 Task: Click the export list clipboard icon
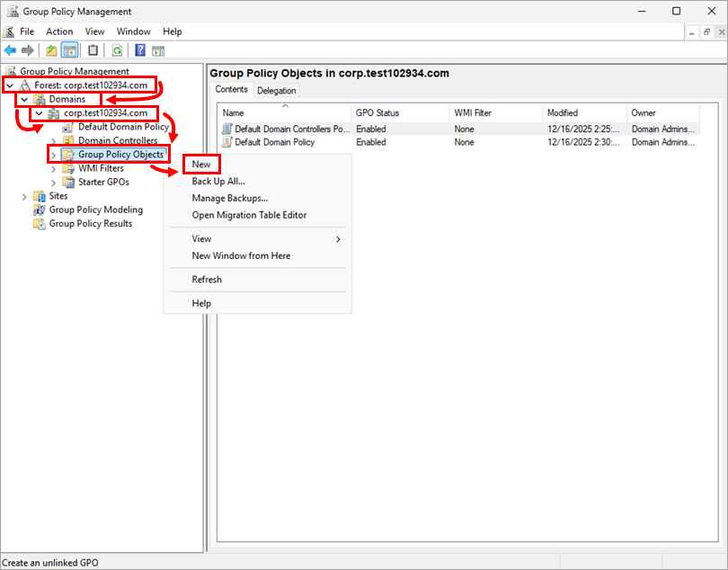pyautogui.click(x=93, y=50)
